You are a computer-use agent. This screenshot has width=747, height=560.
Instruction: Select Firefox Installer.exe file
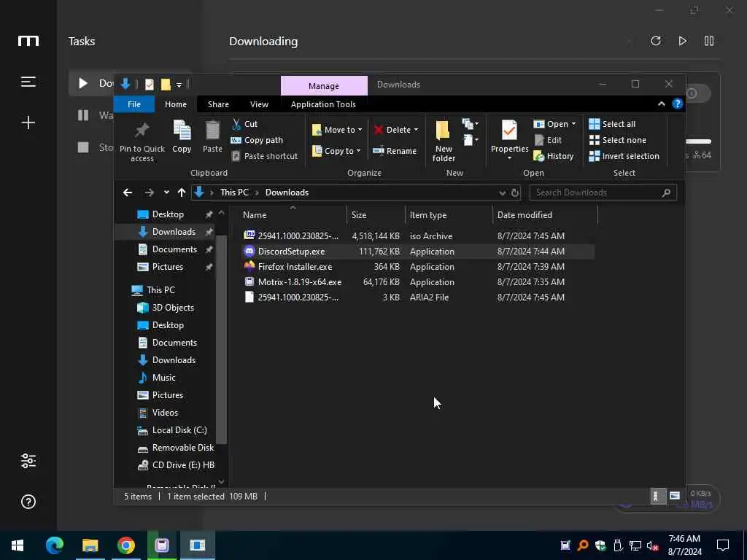point(417,267)
